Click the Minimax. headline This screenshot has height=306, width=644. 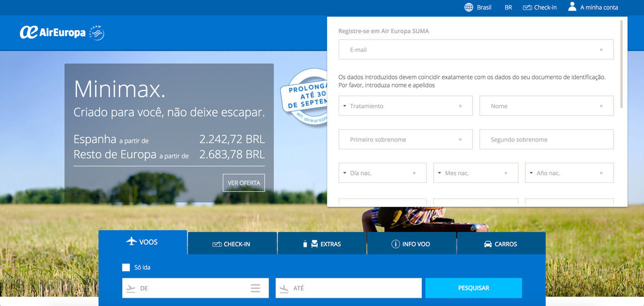coord(120,89)
